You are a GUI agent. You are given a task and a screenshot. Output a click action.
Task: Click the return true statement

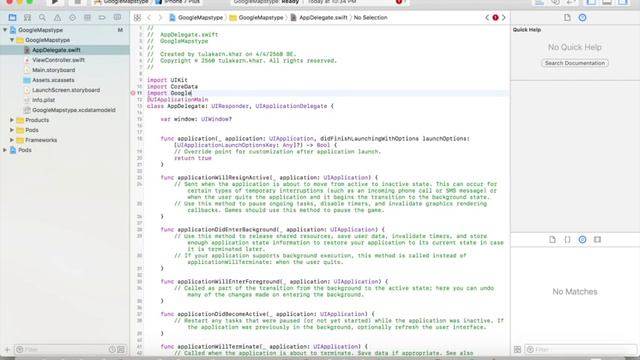tap(193, 158)
